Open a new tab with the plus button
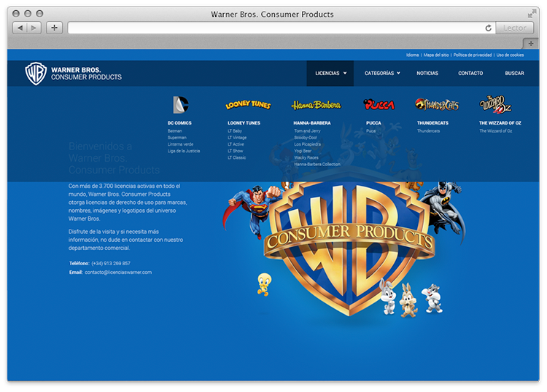547x392 pixels. tap(531, 44)
